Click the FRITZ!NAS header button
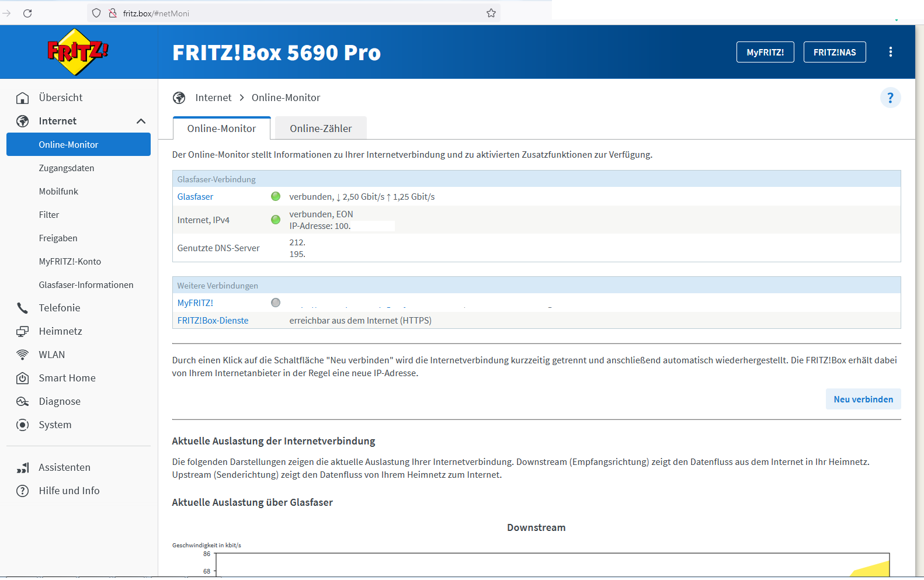The width and height of the screenshot is (924, 580). (835, 52)
